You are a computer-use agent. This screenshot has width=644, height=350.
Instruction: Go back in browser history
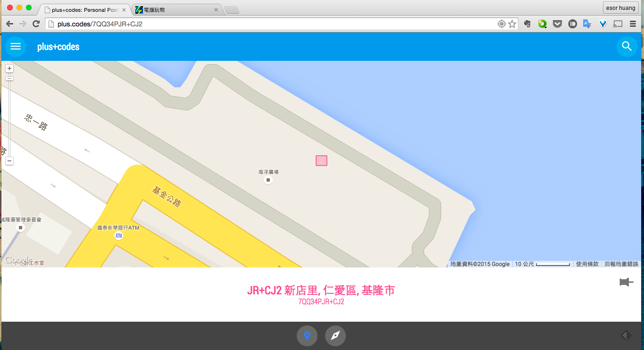[9, 24]
